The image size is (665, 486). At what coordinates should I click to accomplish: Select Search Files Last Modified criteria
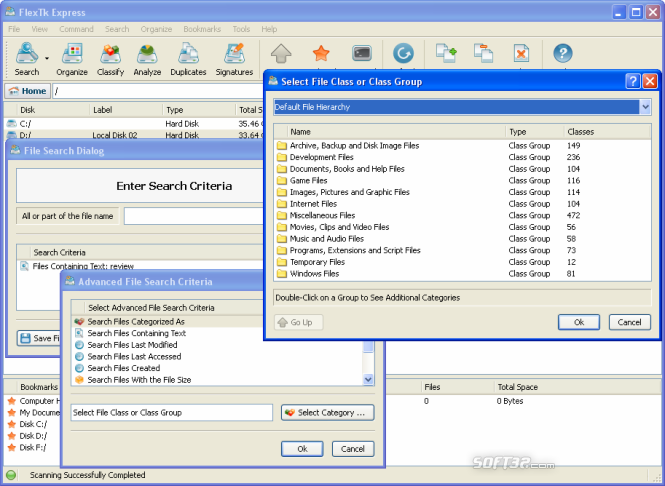click(217, 345)
